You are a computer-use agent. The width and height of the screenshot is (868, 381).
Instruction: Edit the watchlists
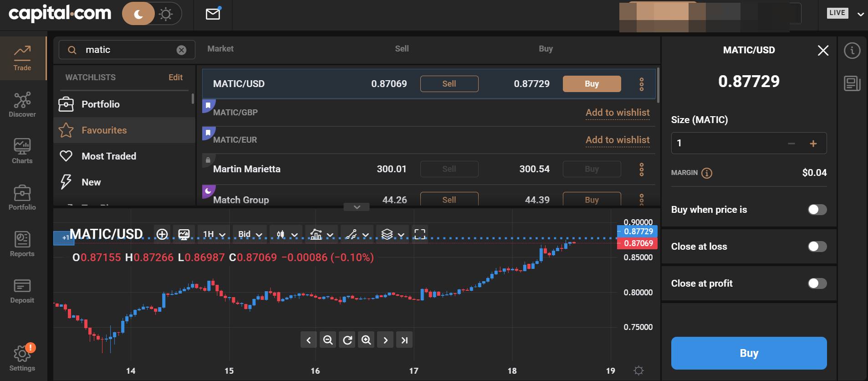coord(175,77)
